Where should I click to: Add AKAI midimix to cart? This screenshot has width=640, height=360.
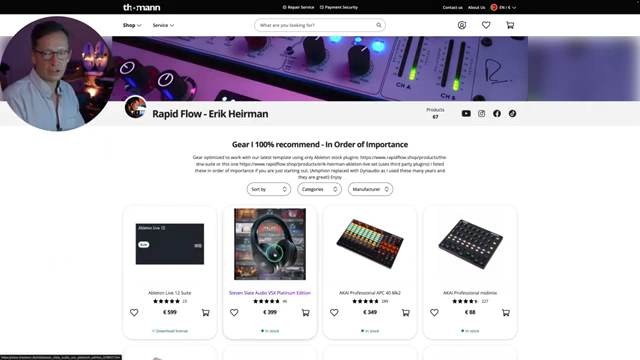505,313
